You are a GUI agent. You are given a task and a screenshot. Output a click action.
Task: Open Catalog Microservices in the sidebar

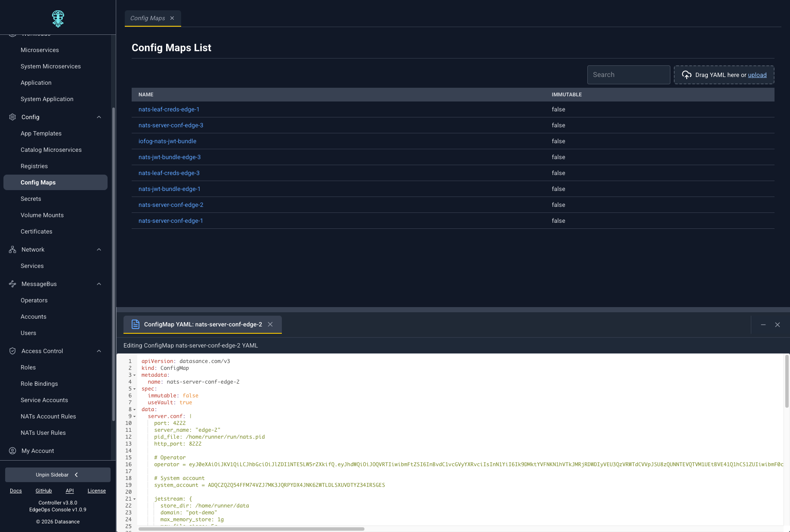pyautogui.click(x=51, y=150)
